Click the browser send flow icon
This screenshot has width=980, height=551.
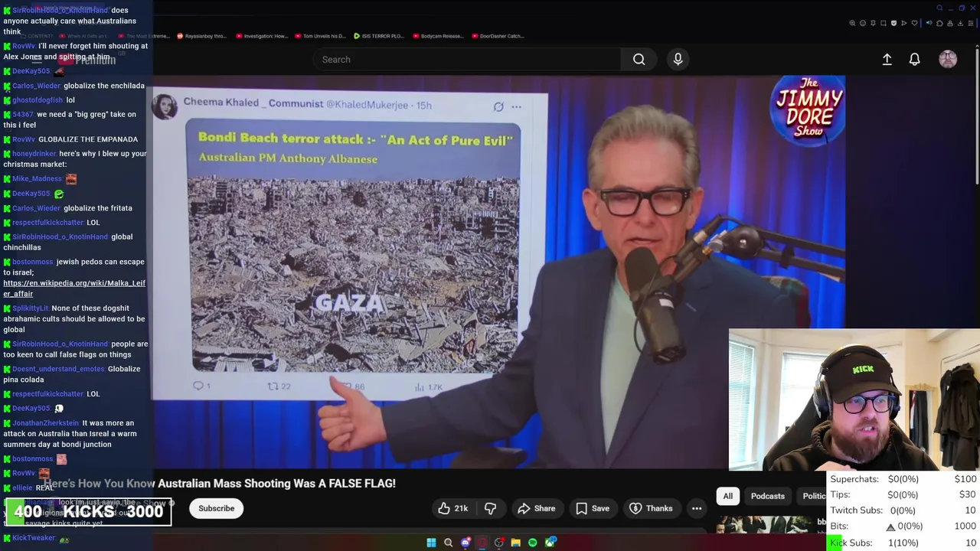click(x=904, y=23)
